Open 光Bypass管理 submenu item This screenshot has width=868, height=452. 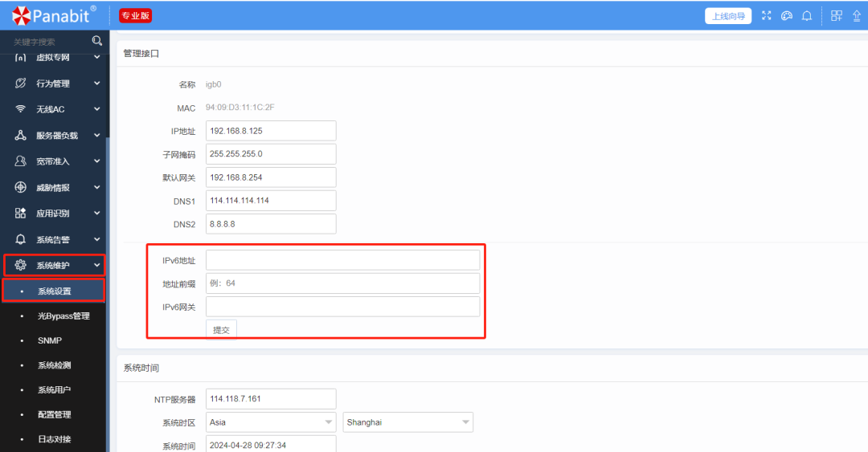(63, 316)
